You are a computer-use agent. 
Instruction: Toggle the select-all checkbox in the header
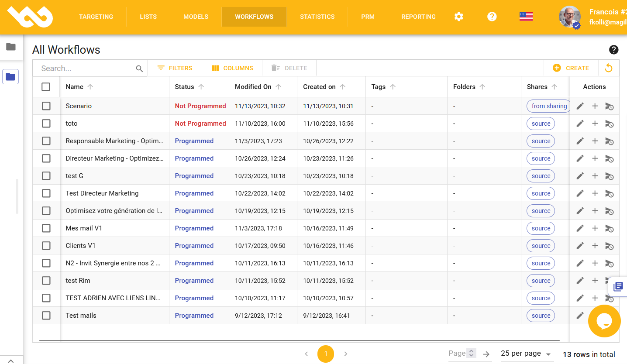tap(46, 87)
